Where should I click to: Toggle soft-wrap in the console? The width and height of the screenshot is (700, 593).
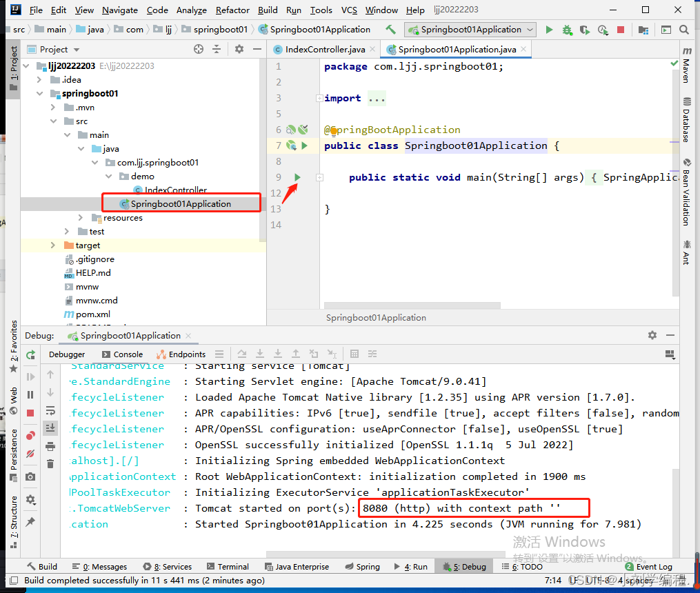click(x=50, y=410)
